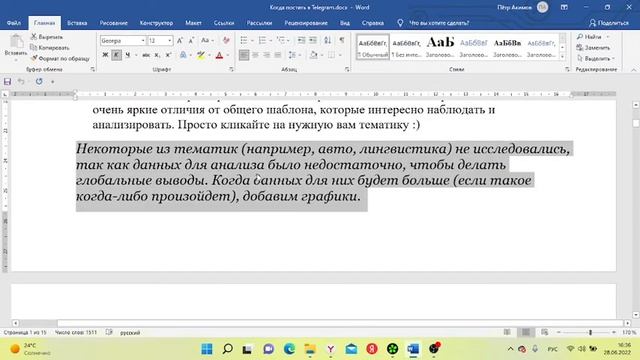
Task: Toggle superscript formatting
Action: [x=168, y=55]
